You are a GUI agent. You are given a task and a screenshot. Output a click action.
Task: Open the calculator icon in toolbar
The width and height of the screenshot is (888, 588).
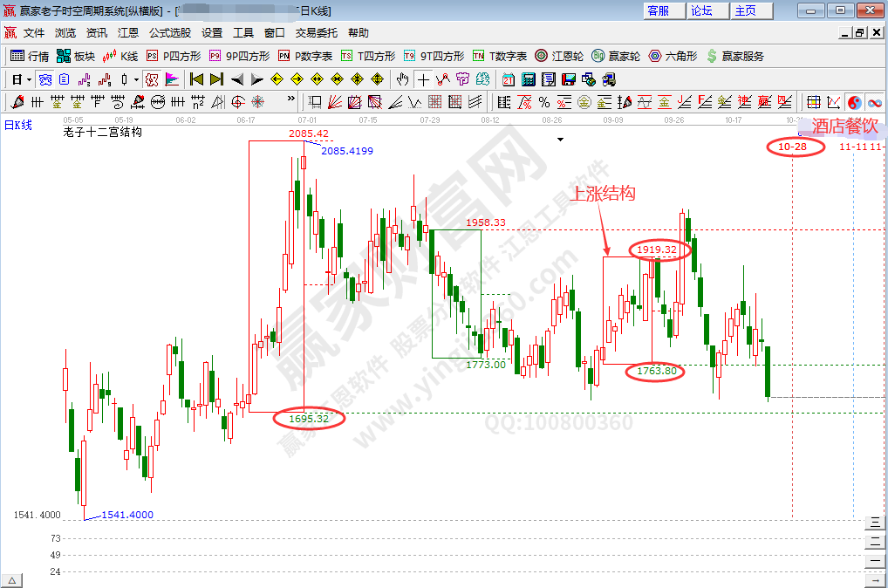[528, 79]
